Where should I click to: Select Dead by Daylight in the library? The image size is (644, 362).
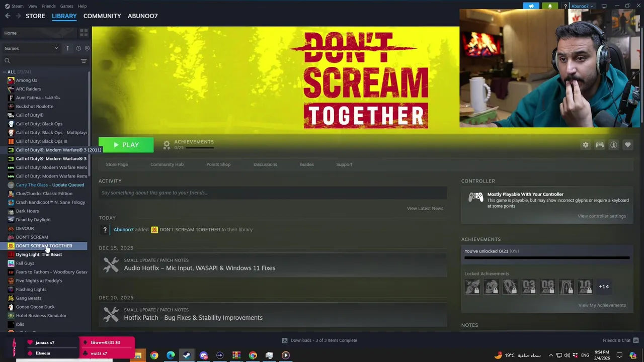[x=33, y=220]
